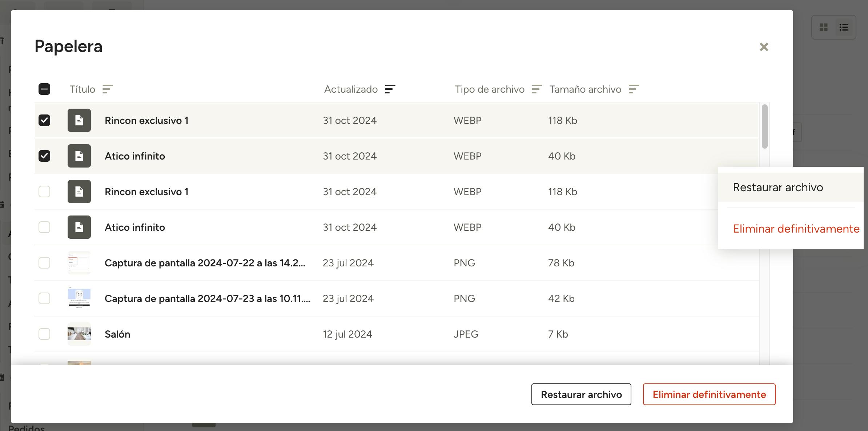Sort by Tipo de archivo icon
868x431 pixels.
537,89
